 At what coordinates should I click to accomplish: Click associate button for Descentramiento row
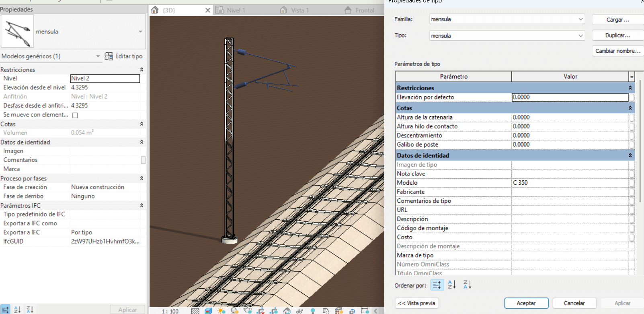[632, 135]
